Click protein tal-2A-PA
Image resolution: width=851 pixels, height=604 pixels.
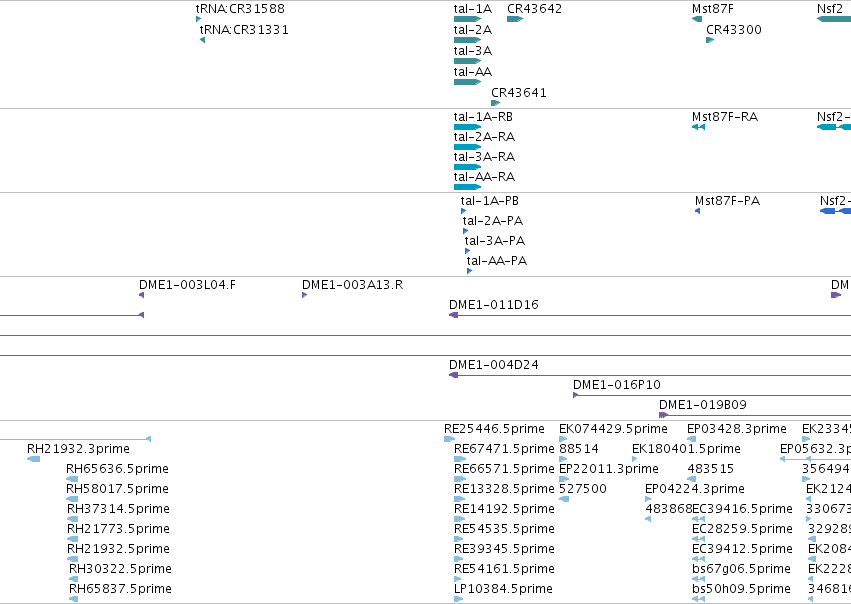465,231
